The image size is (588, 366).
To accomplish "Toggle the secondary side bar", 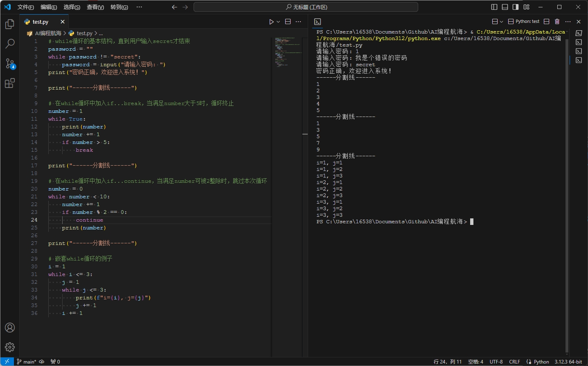I will pyautogui.click(x=516, y=7).
